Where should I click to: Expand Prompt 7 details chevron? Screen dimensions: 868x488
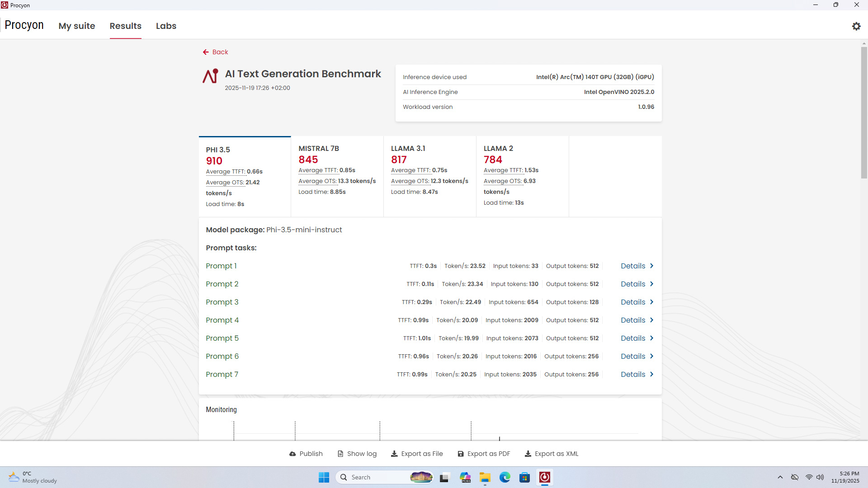(x=651, y=375)
